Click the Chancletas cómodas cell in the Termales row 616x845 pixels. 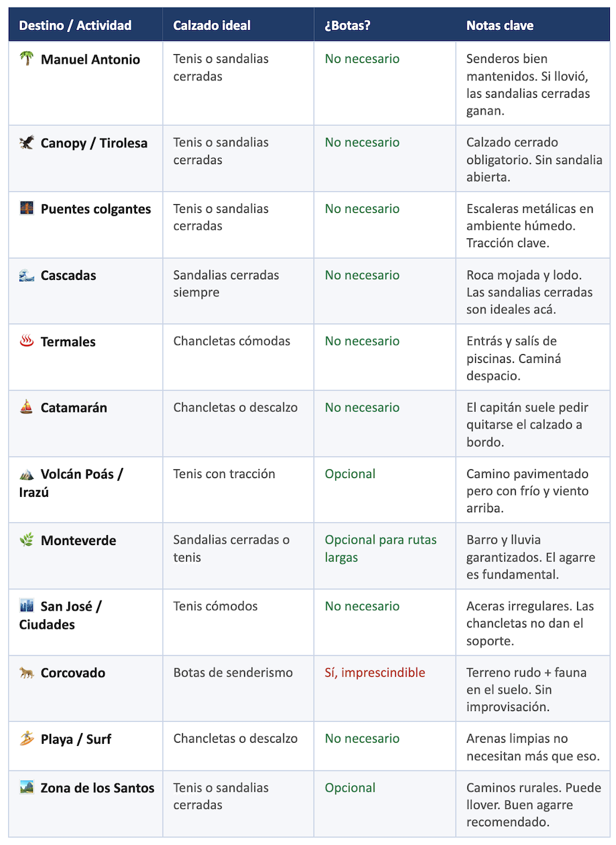point(238,357)
